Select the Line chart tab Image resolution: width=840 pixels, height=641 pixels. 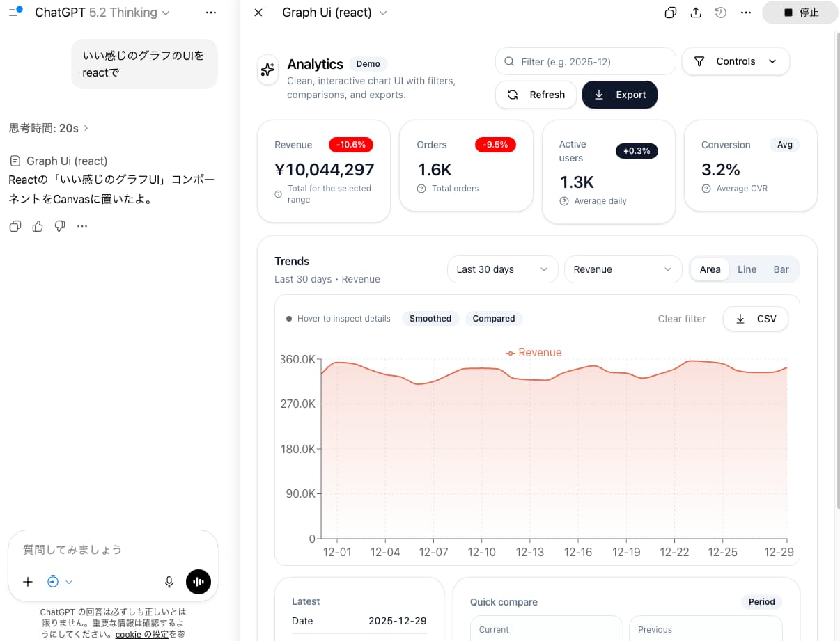tap(747, 269)
